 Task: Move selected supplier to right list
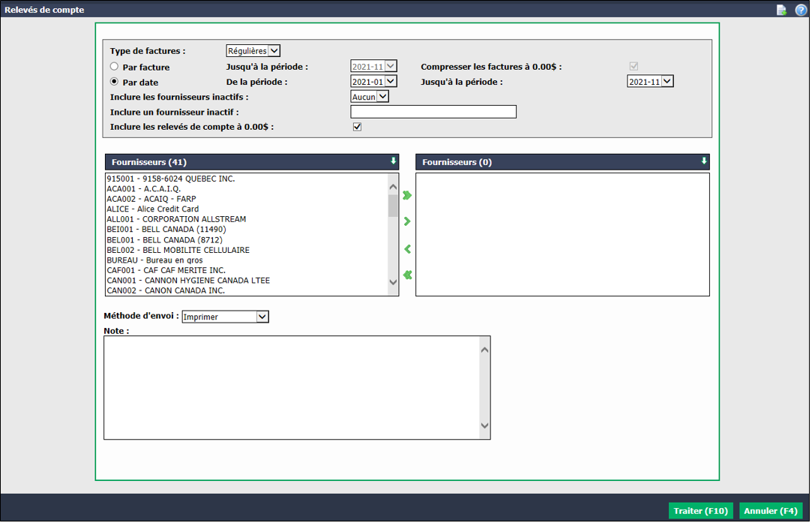coord(407,221)
